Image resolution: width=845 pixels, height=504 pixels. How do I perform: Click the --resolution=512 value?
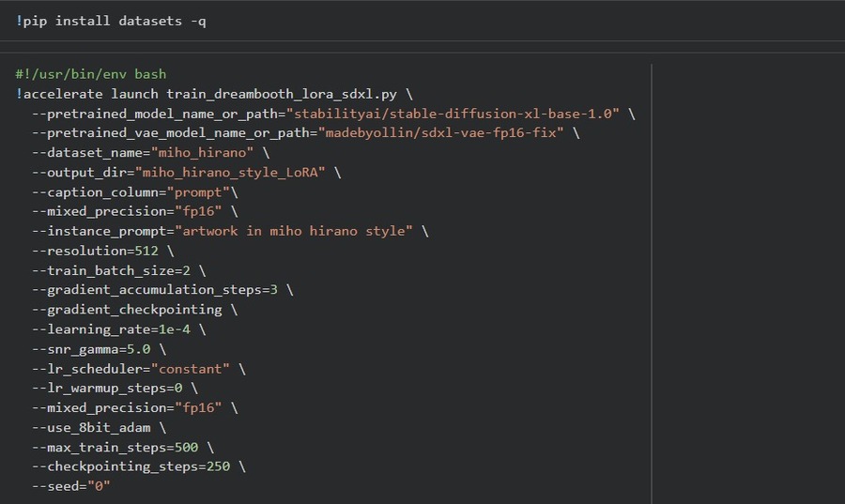tap(146, 251)
